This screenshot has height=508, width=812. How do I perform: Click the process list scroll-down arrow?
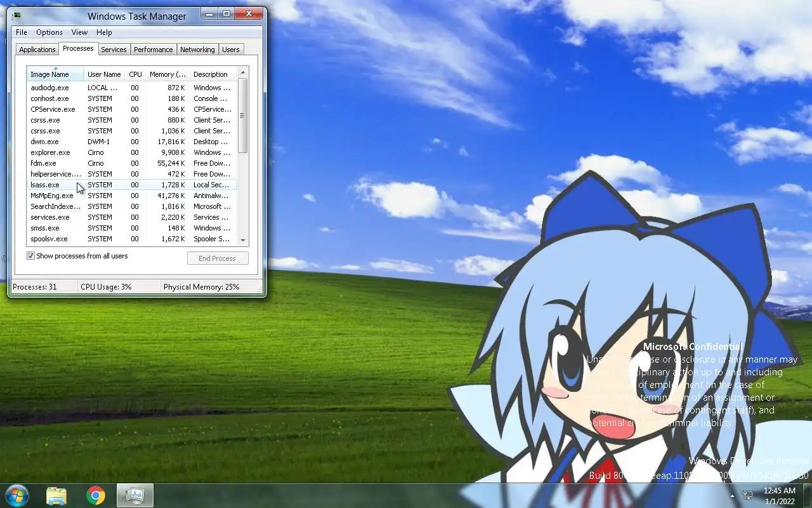(243, 241)
